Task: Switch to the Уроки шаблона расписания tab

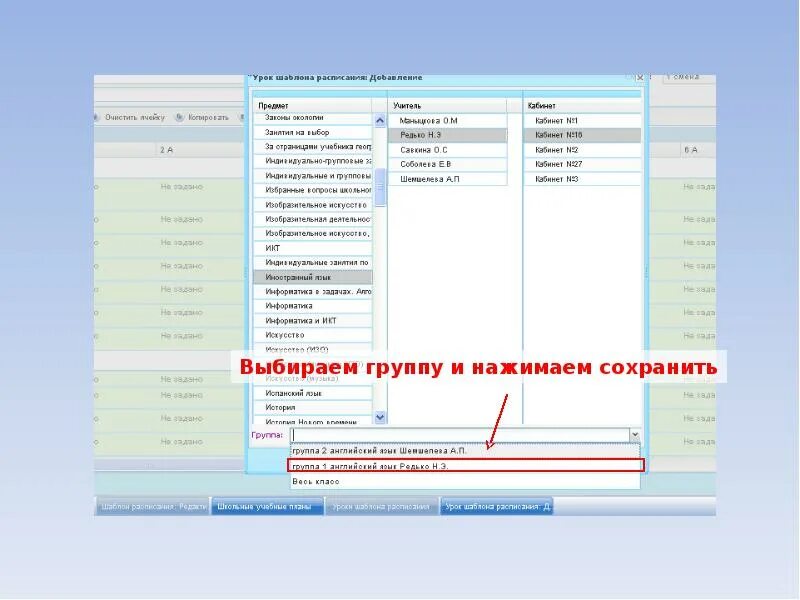Action: tap(382, 507)
